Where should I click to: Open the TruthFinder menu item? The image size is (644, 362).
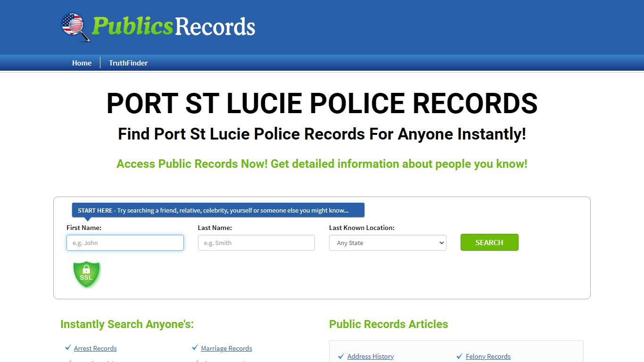pos(128,63)
